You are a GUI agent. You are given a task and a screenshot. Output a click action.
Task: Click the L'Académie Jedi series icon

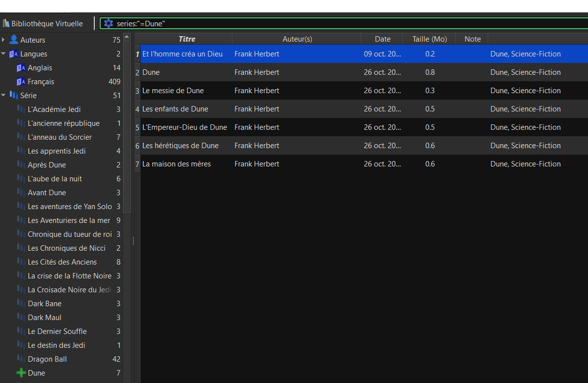[x=21, y=109]
